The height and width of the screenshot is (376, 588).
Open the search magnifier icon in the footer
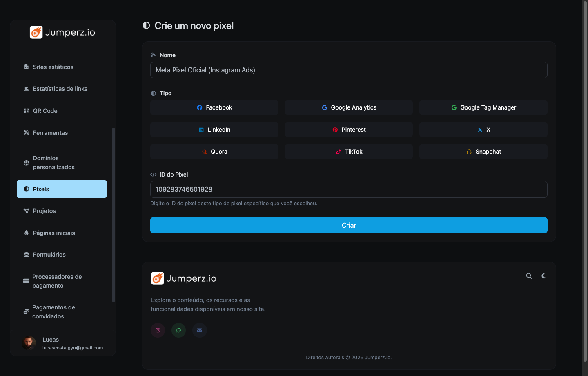(529, 276)
